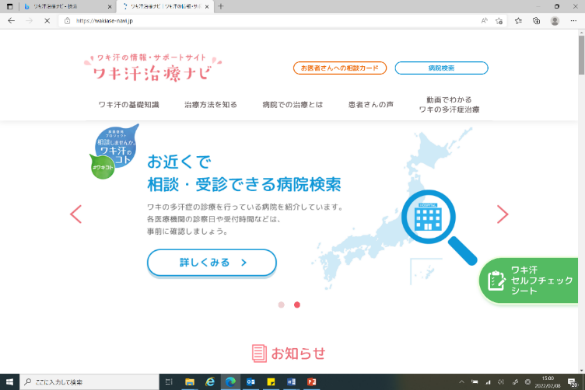This screenshot has width=585, height=390.
Task: Click the browser back arrow
Action: point(11,21)
